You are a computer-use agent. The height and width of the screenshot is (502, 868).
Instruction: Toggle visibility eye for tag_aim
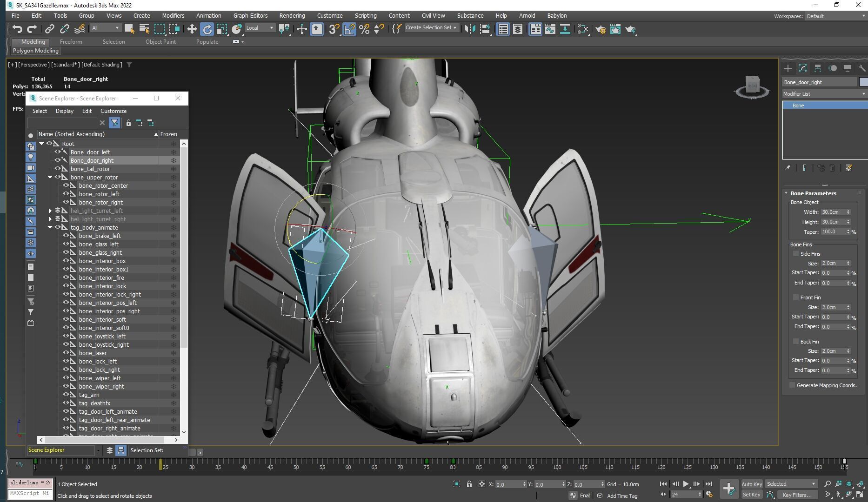(66, 395)
